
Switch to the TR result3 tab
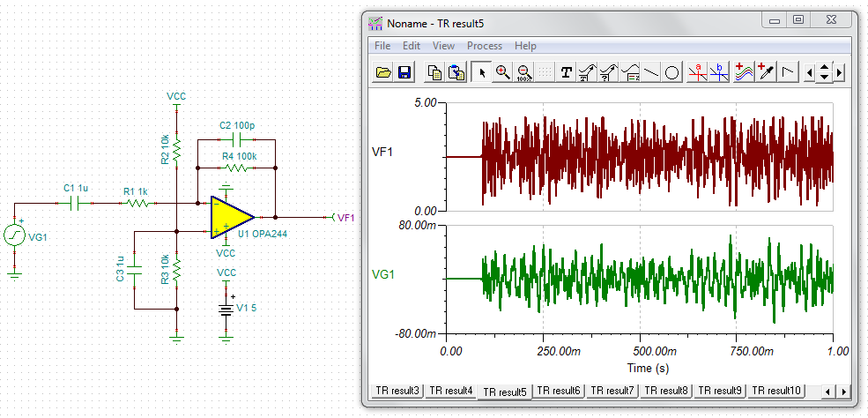click(x=397, y=391)
